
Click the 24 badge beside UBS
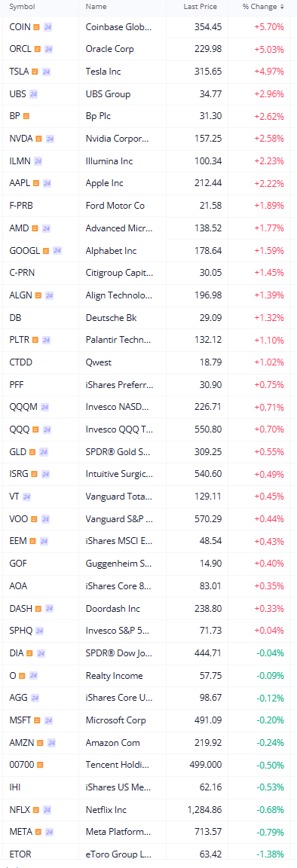pos(33,94)
